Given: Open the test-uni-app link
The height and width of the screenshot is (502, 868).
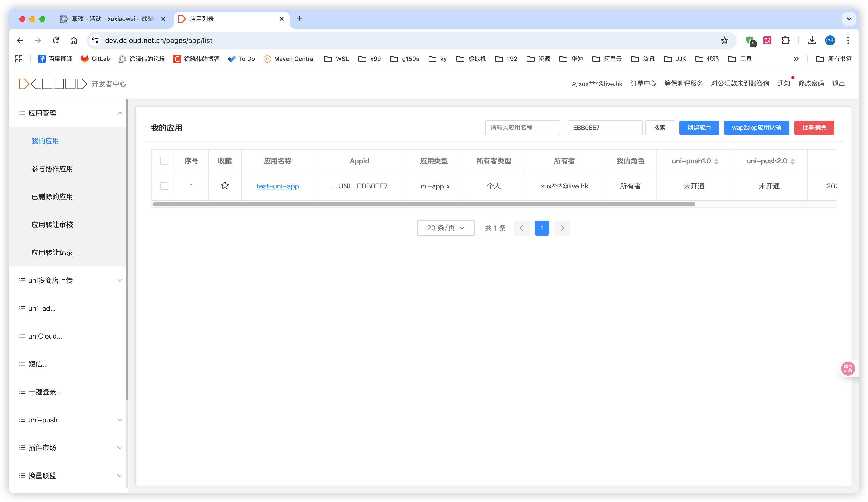Looking at the screenshot, I should click(x=278, y=186).
